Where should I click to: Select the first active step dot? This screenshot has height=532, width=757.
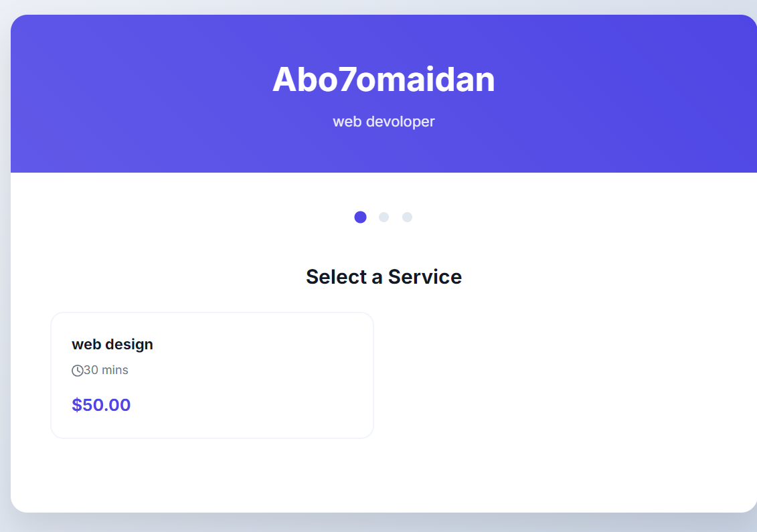pos(360,217)
